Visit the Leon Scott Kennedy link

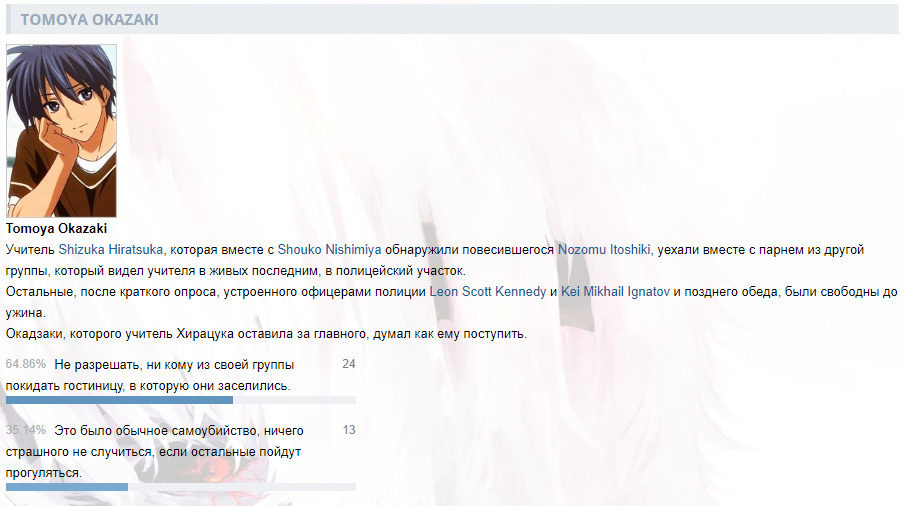click(487, 292)
